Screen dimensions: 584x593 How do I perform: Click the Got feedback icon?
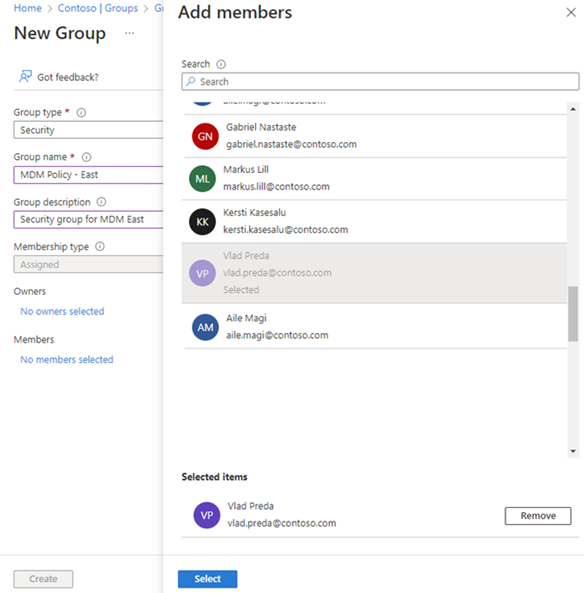[25, 76]
